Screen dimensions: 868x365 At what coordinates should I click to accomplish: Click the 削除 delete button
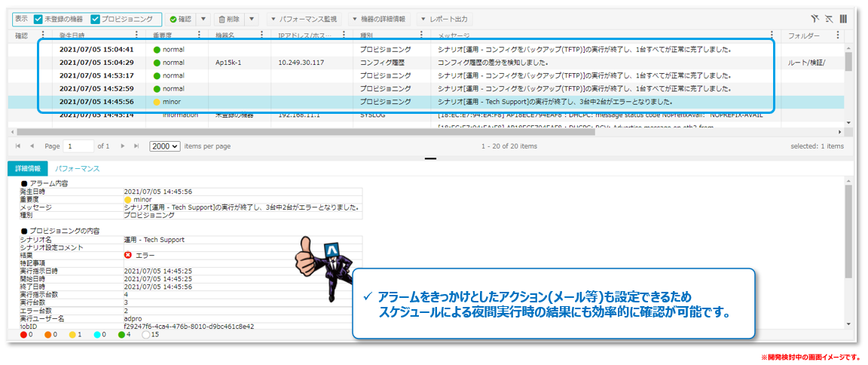coord(228,19)
